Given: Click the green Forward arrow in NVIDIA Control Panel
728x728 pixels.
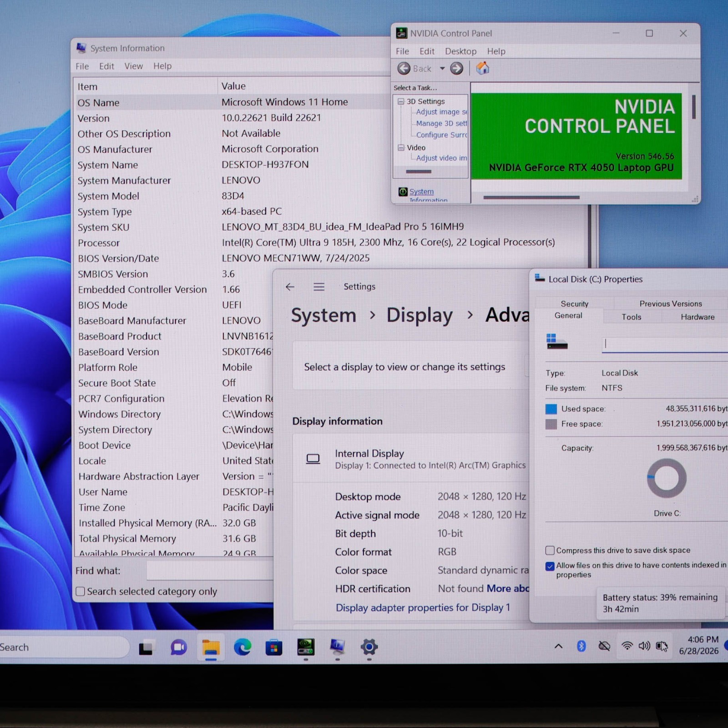Looking at the screenshot, I should tap(456, 69).
